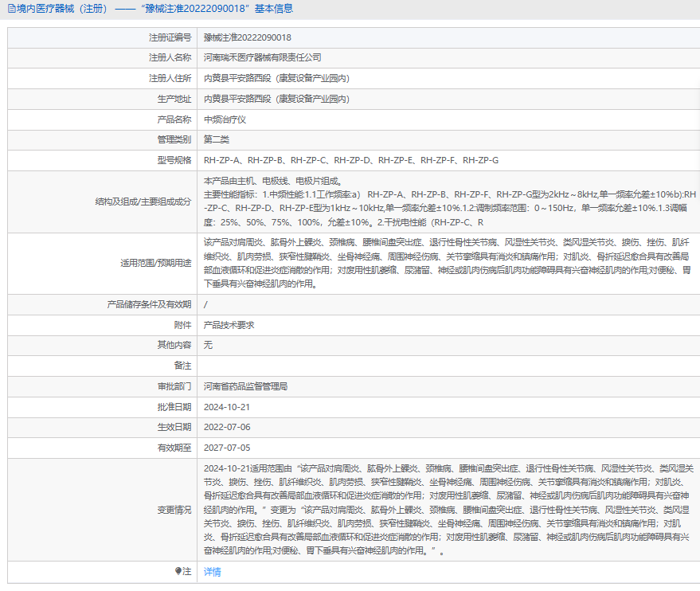Select management class value 第二类
700x591 pixels.
click(217, 139)
